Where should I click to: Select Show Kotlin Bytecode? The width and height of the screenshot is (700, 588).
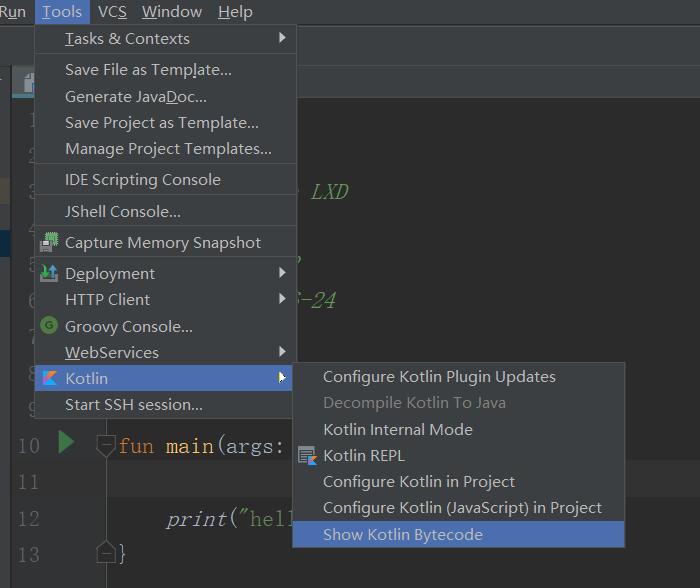(x=403, y=534)
